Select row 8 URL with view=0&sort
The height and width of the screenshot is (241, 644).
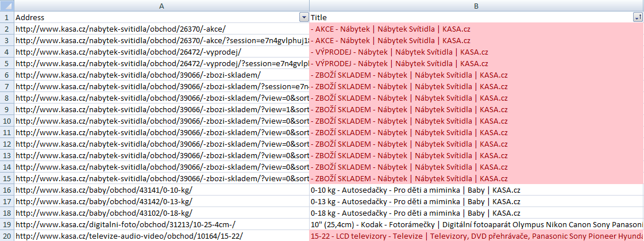162,98
